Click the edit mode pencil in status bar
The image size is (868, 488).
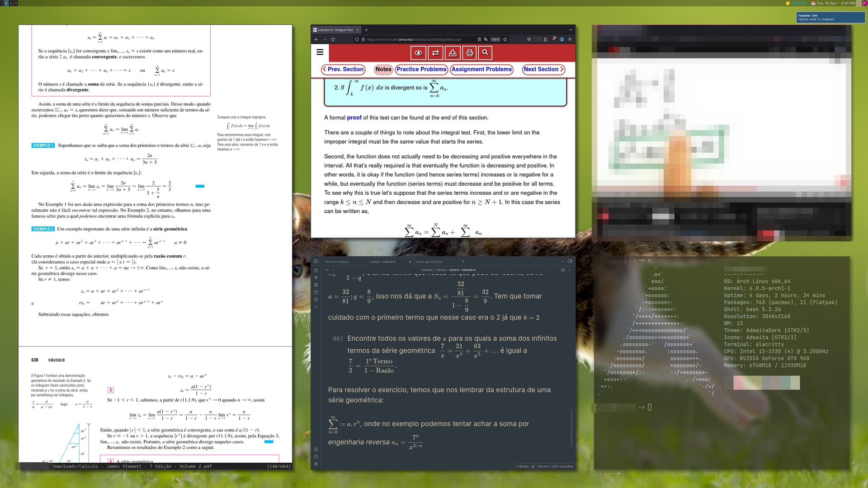[x=533, y=466]
